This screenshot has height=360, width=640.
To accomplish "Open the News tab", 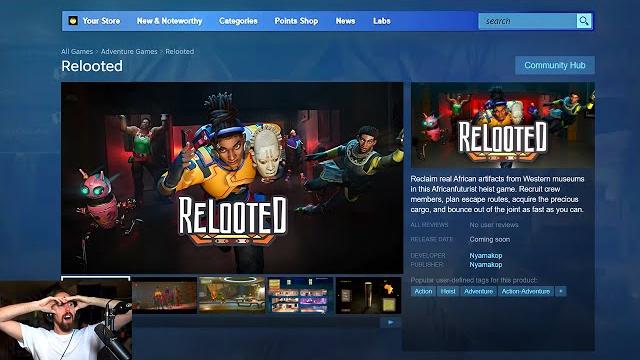I will [345, 21].
